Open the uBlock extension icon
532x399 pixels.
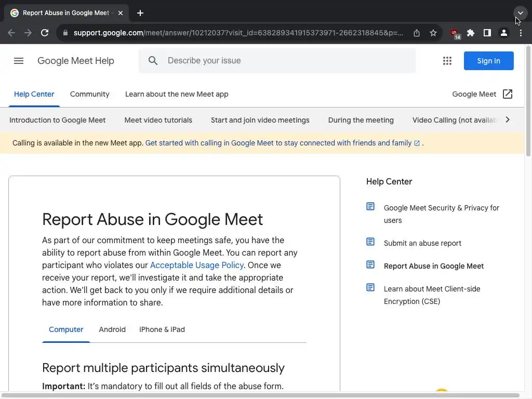click(x=455, y=34)
